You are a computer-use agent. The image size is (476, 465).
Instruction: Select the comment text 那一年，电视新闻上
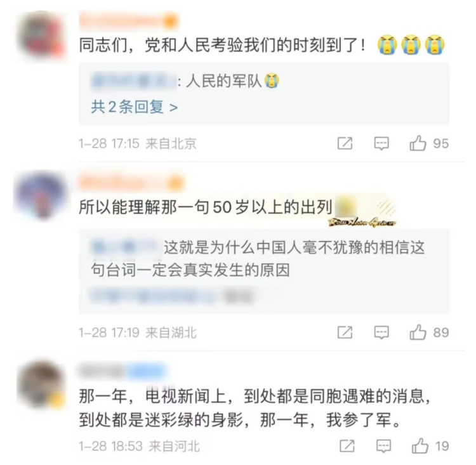(x=255, y=408)
